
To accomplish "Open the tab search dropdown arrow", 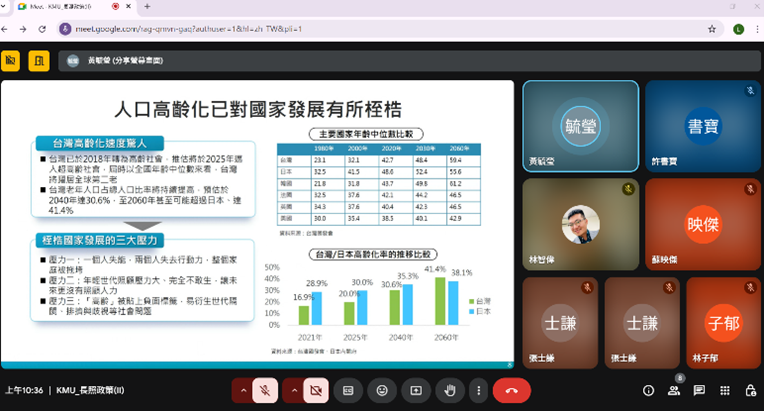I will tap(3, 6).
